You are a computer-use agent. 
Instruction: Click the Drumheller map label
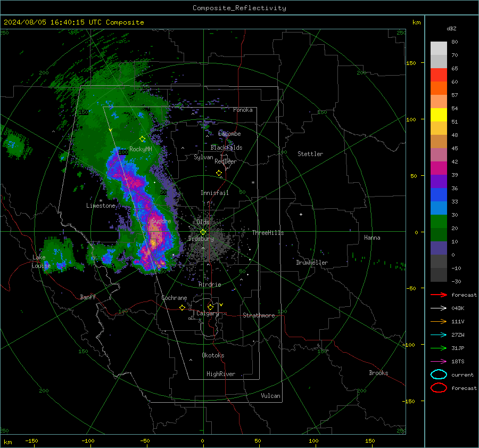pyautogui.click(x=312, y=263)
